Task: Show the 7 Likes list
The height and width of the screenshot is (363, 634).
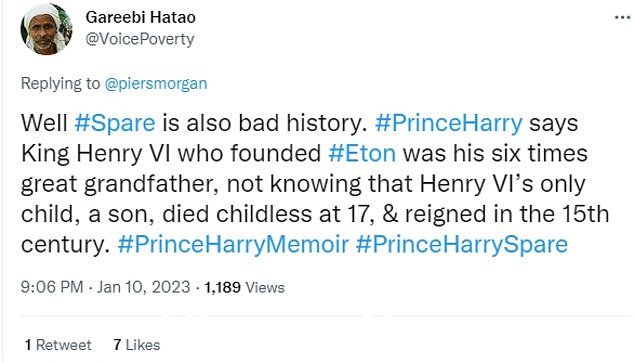Action: (137, 345)
